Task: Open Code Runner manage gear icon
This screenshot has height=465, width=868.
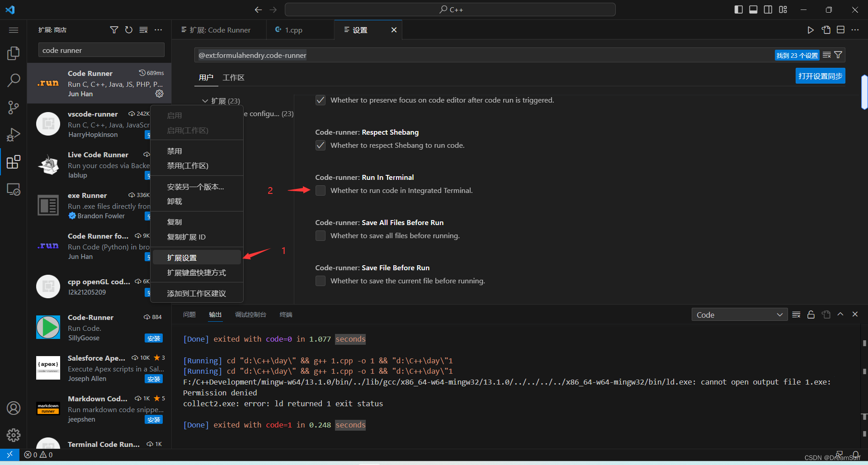Action: [x=160, y=94]
